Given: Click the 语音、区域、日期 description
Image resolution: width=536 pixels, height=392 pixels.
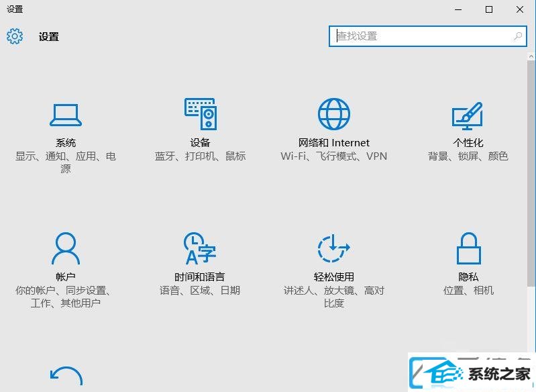Looking at the screenshot, I should point(200,291).
